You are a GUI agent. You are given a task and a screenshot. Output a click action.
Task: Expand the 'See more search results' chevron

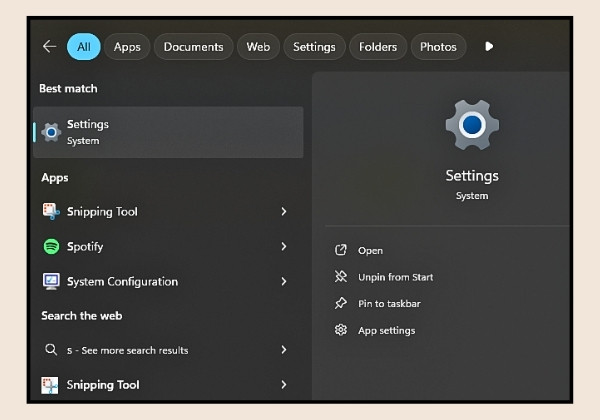(284, 350)
